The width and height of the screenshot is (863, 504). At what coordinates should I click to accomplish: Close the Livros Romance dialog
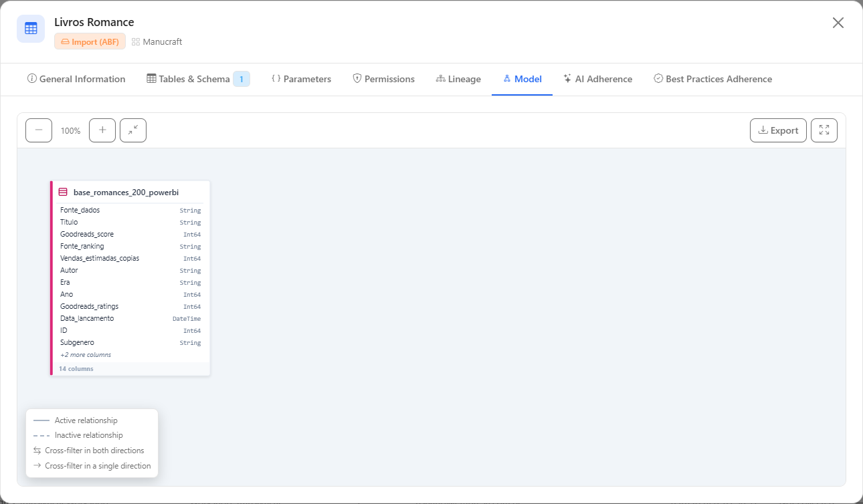click(x=838, y=23)
